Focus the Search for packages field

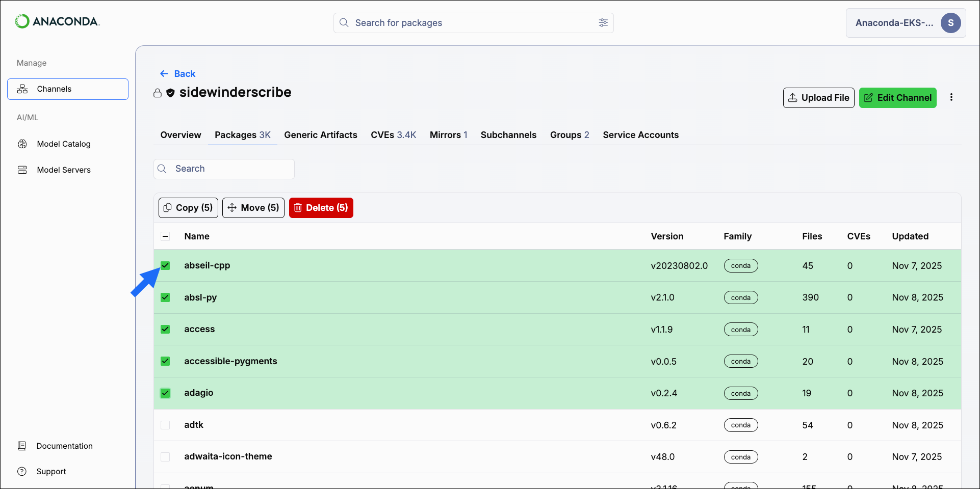click(x=474, y=23)
